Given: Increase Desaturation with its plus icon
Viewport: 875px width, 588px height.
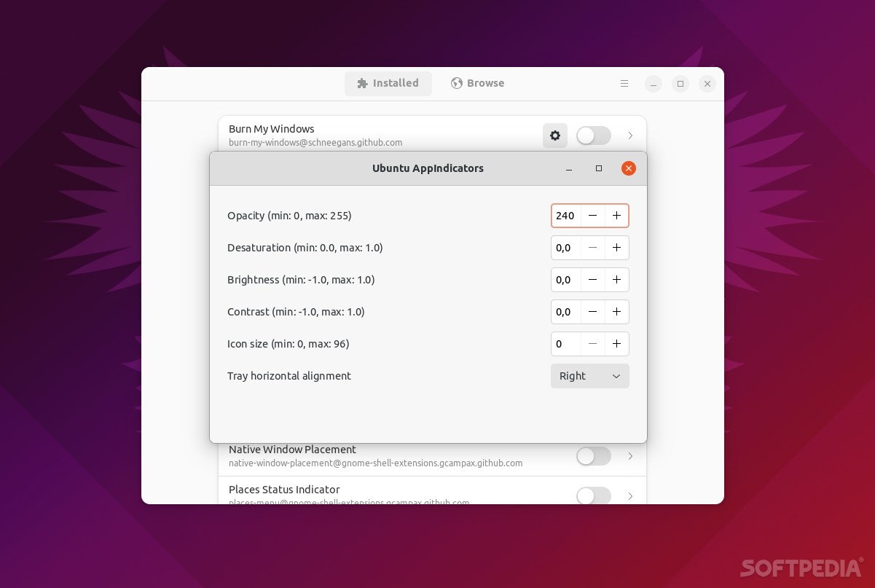Looking at the screenshot, I should (616, 248).
